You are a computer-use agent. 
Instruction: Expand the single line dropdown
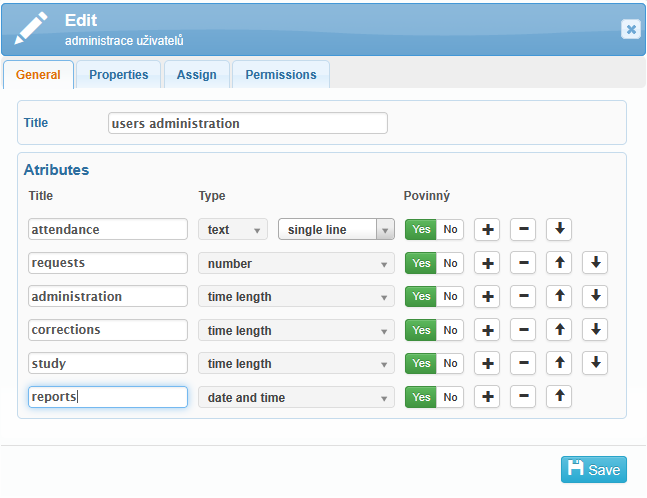pos(336,230)
